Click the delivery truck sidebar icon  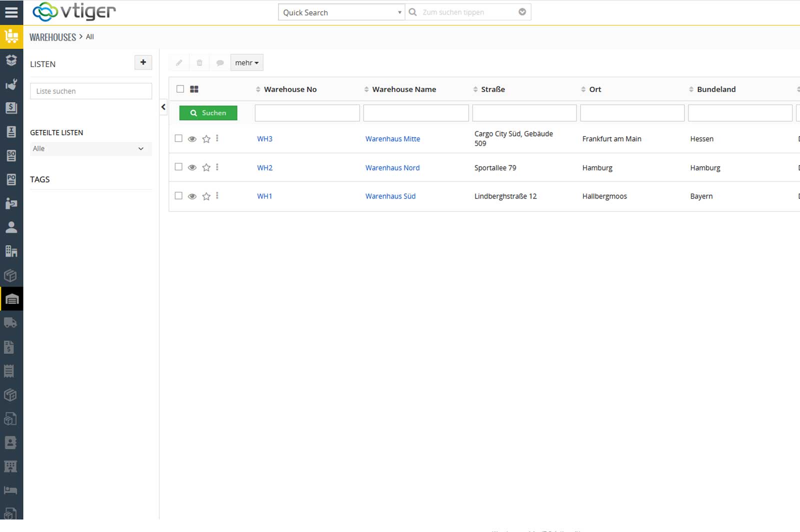pyautogui.click(x=11, y=323)
